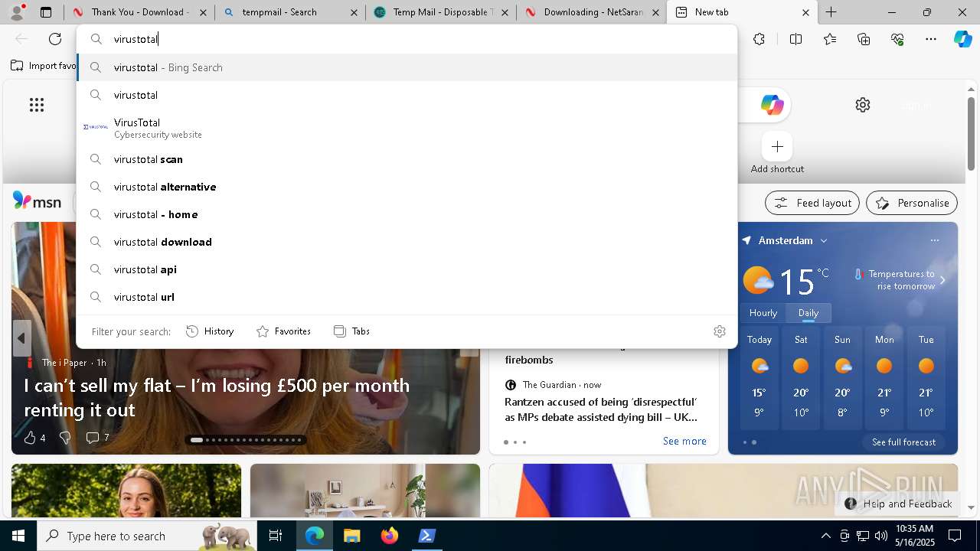Open search suggestion settings gear

click(720, 331)
